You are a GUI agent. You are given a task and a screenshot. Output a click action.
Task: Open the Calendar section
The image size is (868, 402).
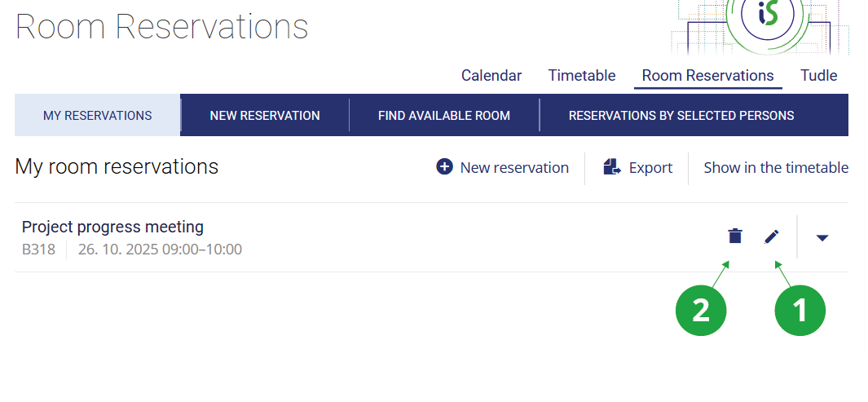[x=491, y=76]
